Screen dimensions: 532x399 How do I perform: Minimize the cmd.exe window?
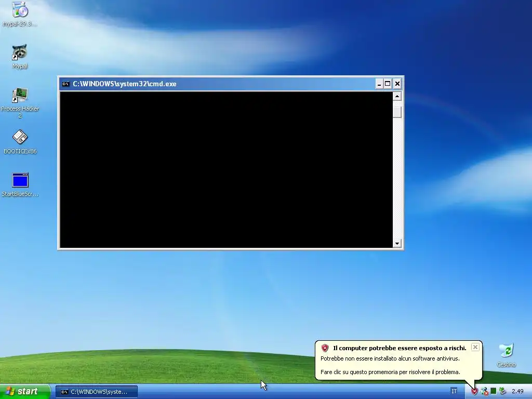click(379, 84)
